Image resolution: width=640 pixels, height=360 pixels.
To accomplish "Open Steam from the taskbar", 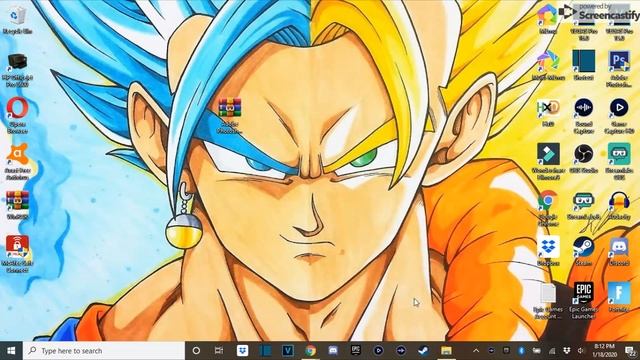I will coord(423,351).
